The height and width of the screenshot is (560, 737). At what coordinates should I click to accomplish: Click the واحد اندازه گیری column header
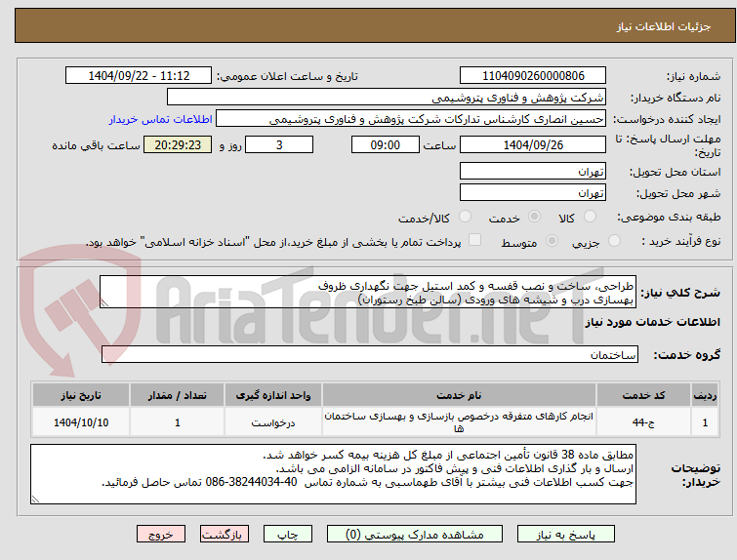pyautogui.click(x=272, y=395)
